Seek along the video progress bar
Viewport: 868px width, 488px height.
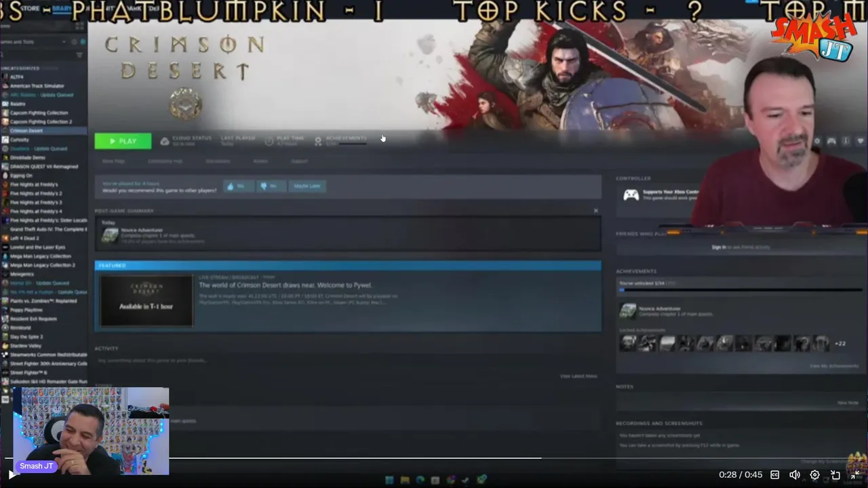click(434, 459)
